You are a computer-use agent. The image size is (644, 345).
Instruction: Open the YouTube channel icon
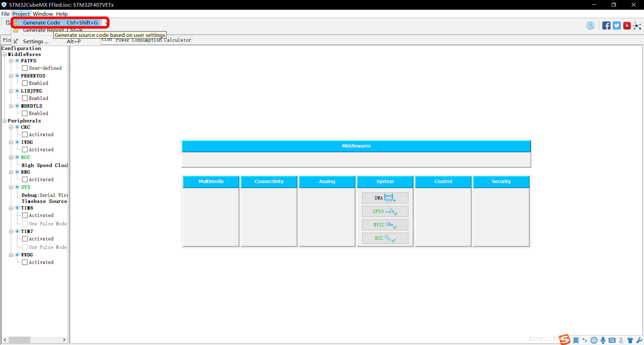pyautogui.click(x=627, y=26)
